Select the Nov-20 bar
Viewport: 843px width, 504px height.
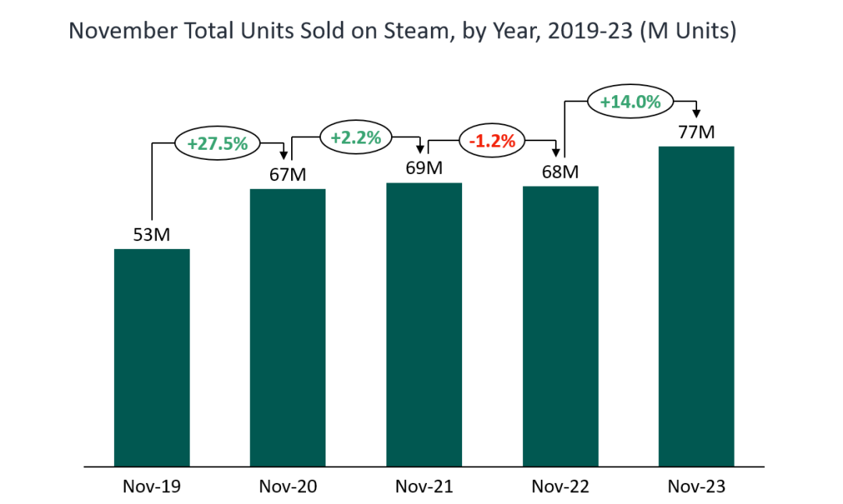[287, 328]
